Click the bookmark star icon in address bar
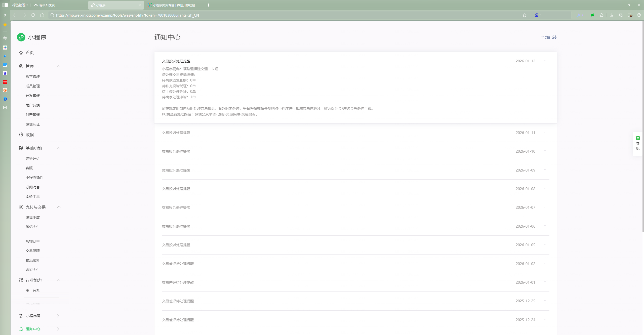Viewport: 644px width, 335px height. (525, 15)
